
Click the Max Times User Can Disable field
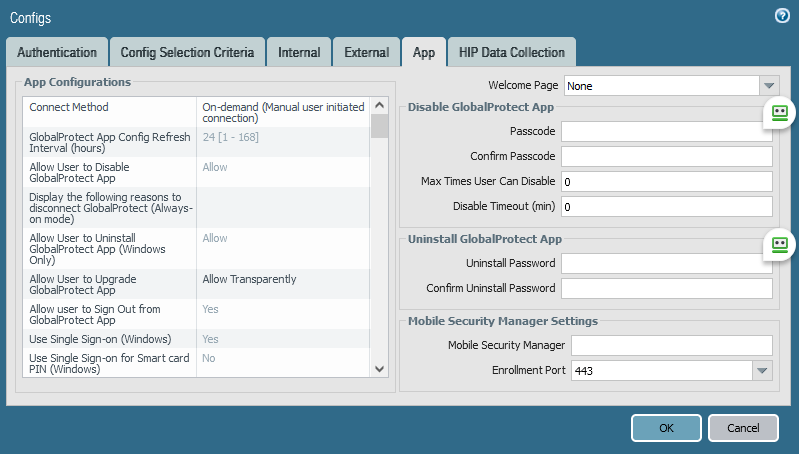(666, 182)
